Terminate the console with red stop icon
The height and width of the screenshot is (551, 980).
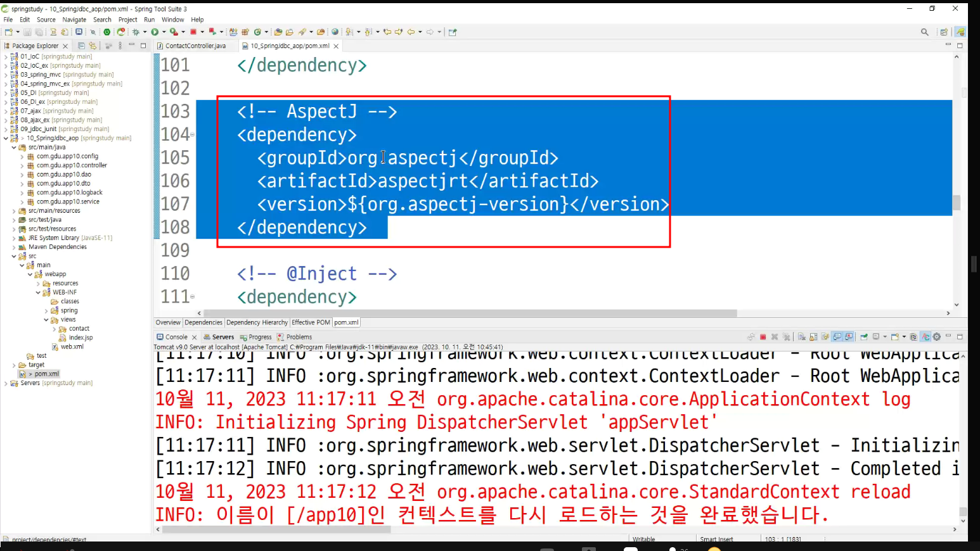pyautogui.click(x=763, y=337)
